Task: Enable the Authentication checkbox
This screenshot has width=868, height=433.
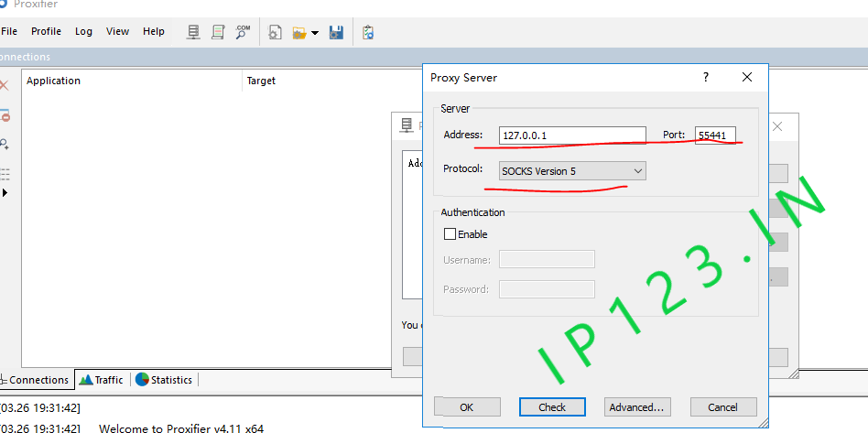Action: click(450, 234)
